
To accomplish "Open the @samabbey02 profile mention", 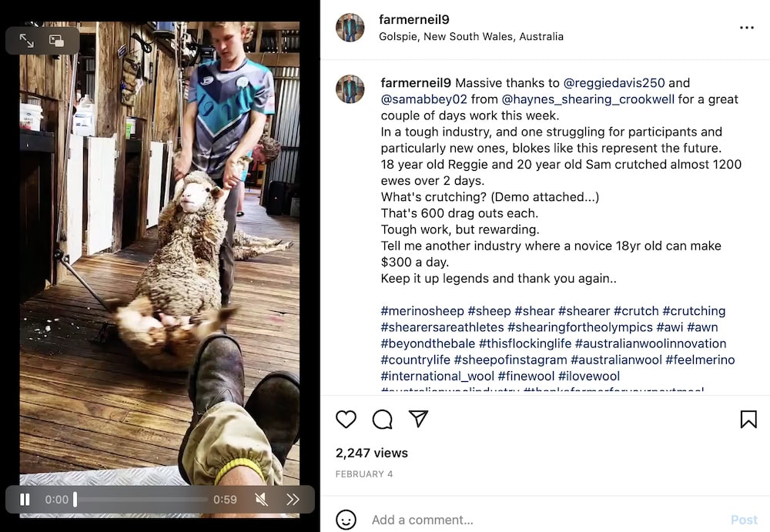I will pyautogui.click(x=423, y=99).
